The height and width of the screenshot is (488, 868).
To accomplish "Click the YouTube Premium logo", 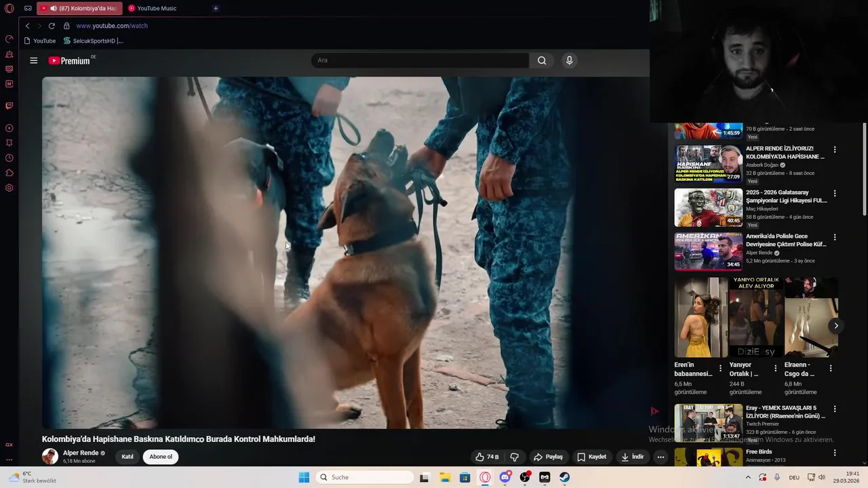I will click(x=69, y=60).
